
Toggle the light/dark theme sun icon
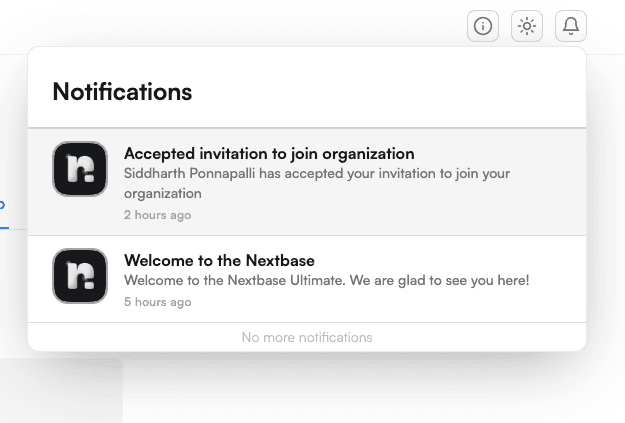tap(527, 26)
